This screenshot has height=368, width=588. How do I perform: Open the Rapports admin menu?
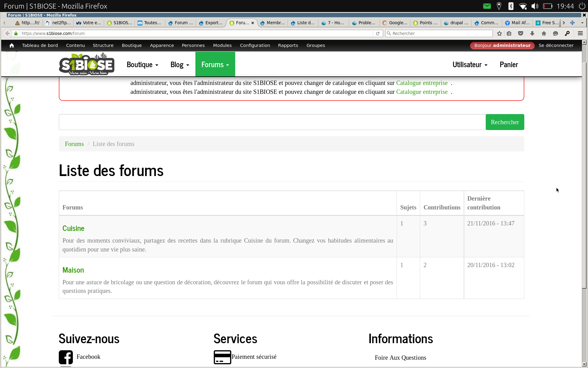click(x=288, y=45)
